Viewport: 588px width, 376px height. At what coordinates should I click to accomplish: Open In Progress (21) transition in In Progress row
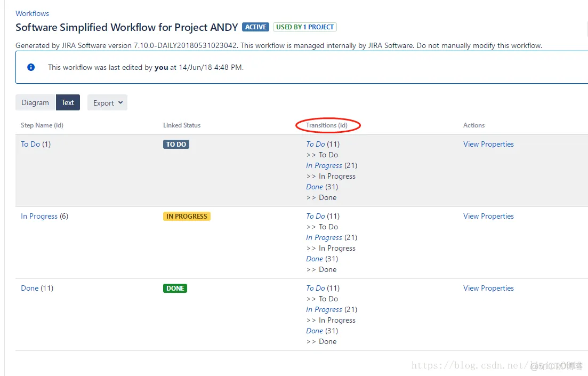pyautogui.click(x=324, y=237)
